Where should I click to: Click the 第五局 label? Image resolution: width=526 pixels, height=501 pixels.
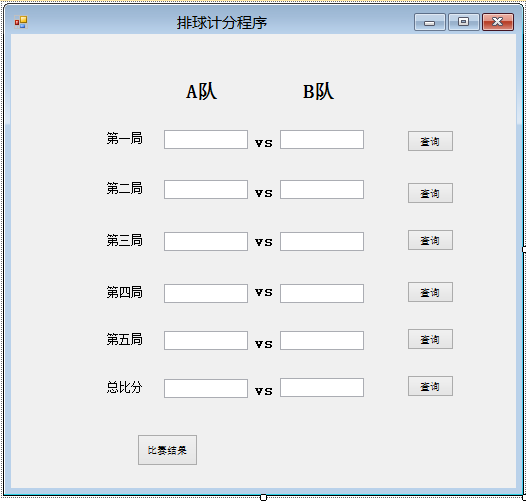coord(124,339)
